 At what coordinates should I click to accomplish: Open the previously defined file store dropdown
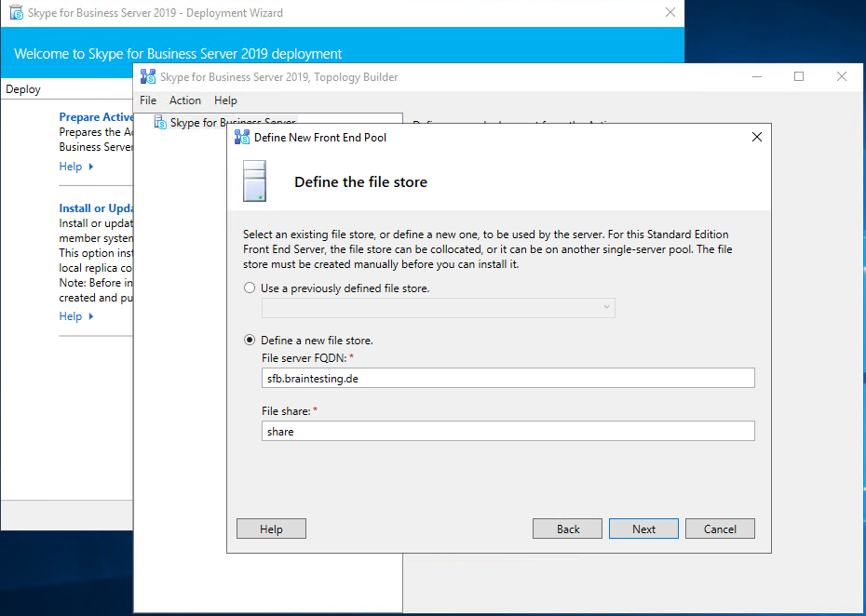point(606,307)
